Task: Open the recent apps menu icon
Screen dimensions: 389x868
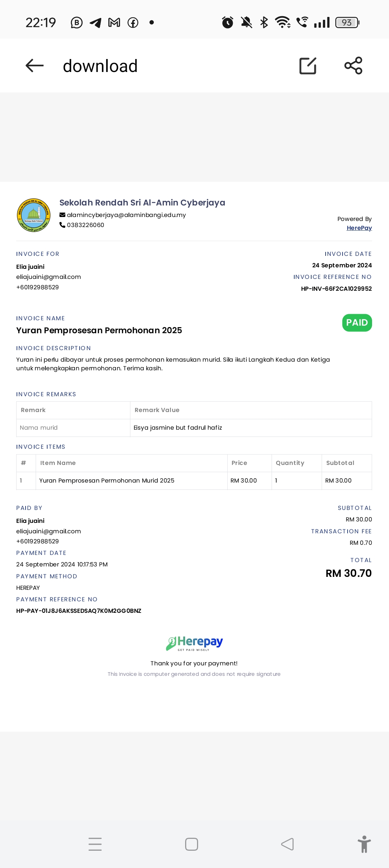Action: (x=95, y=844)
